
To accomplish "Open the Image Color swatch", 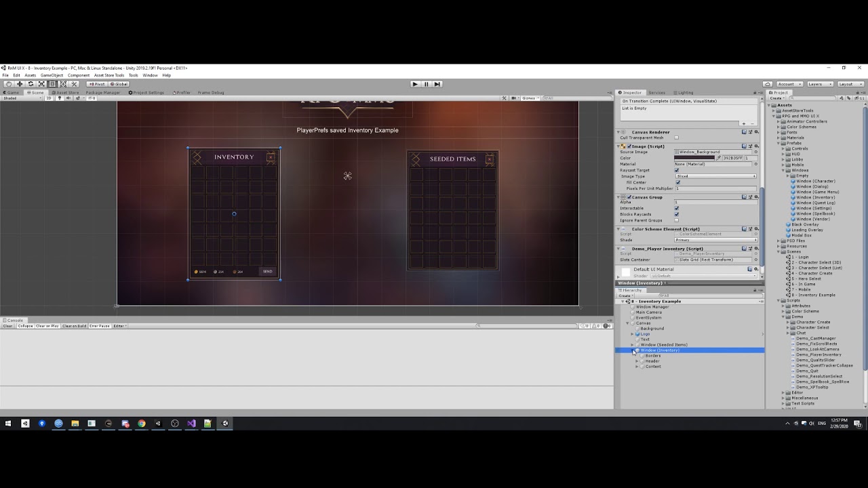I will [x=694, y=158].
